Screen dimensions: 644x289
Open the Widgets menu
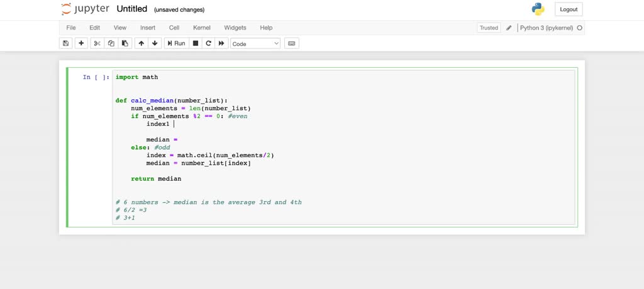(x=235, y=28)
